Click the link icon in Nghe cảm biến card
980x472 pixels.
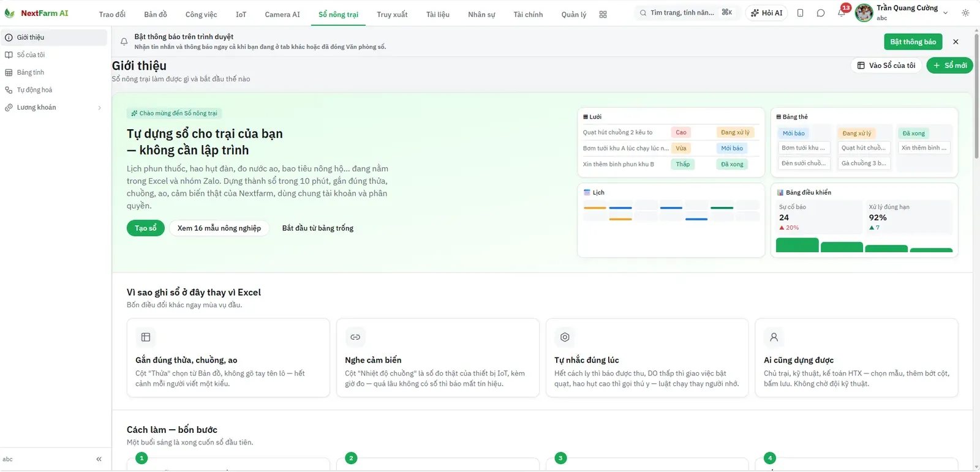click(355, 337)
